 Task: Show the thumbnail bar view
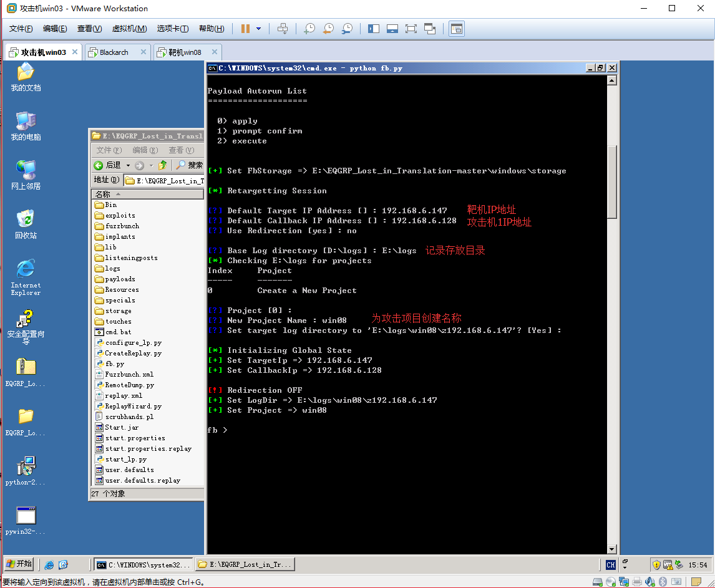tap(392, 29)
